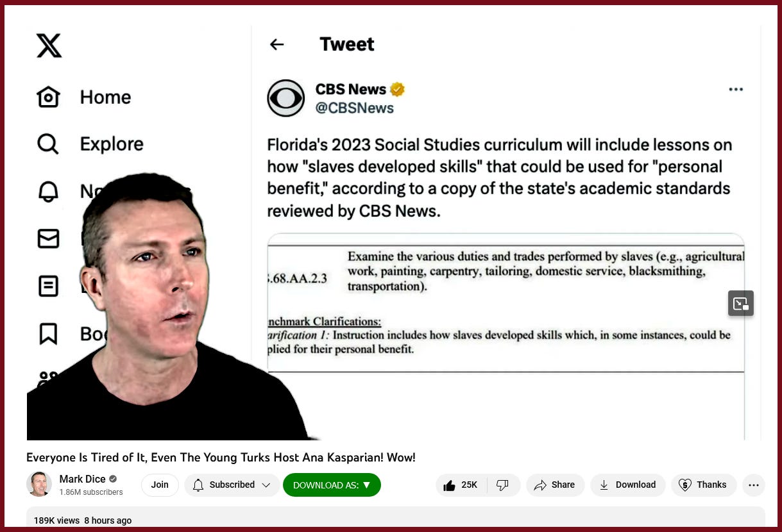
Task: Click the Join button
Action: tap(160, 485)
